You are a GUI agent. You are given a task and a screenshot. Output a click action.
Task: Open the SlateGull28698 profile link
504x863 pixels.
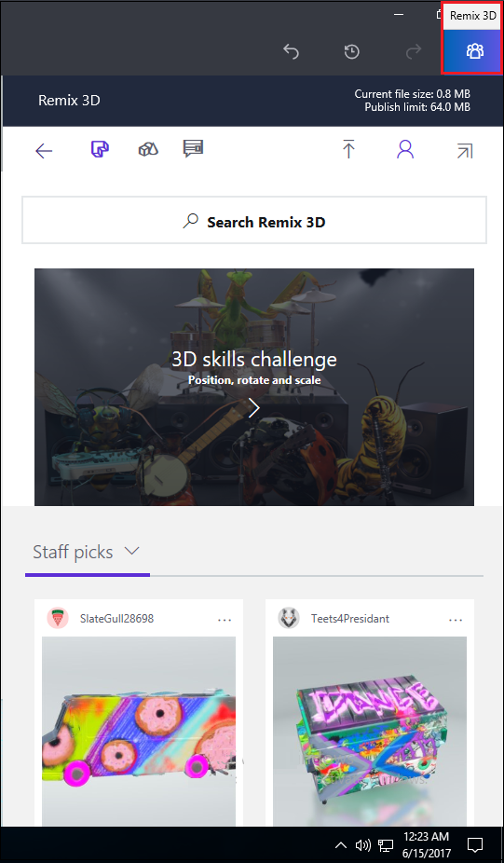[116, 619]
